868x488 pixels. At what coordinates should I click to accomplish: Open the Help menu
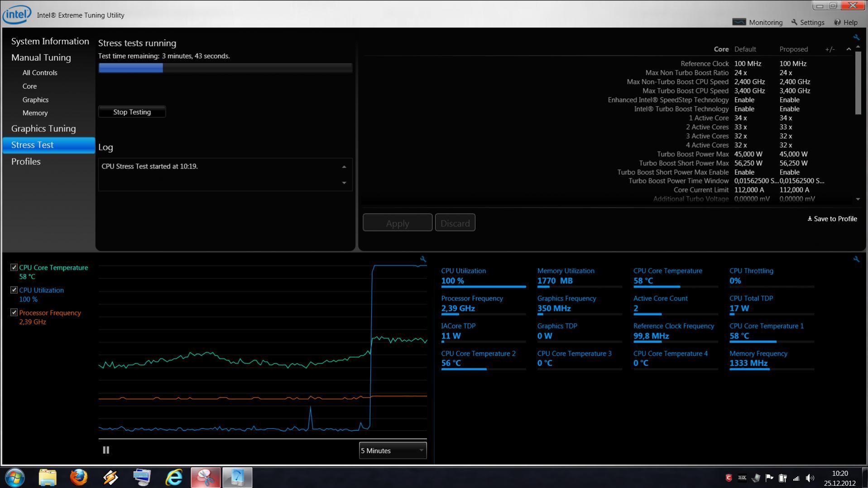845,22
